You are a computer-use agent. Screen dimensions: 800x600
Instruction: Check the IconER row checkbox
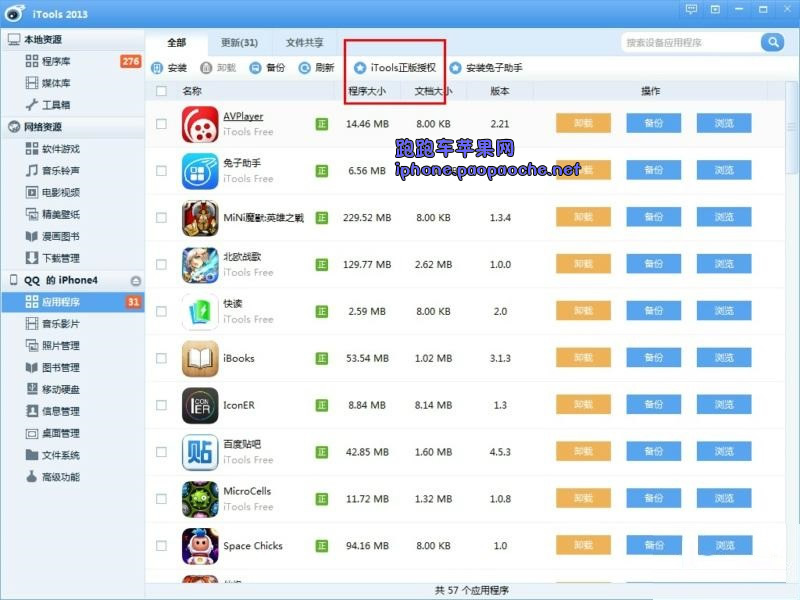[161, 405]
